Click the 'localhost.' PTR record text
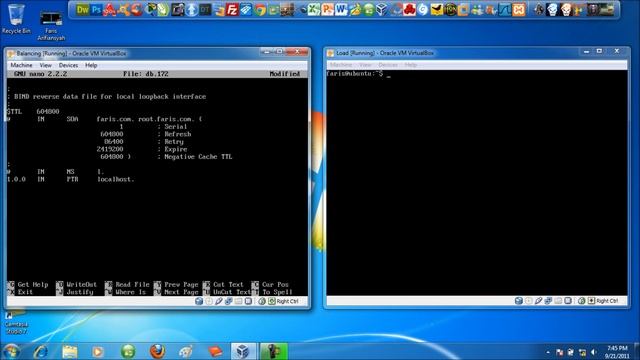Screen dimensions: 640x360 (116, 179)
